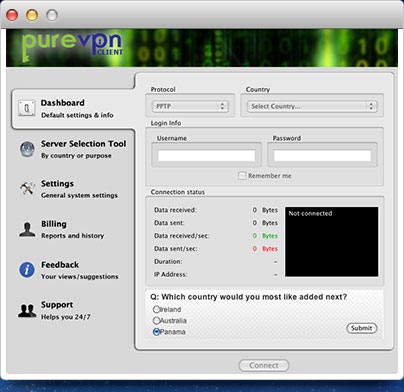Screen dimensions: 404x392
Task: Open the Dashboard tab
Action: (x=73, y=109)
